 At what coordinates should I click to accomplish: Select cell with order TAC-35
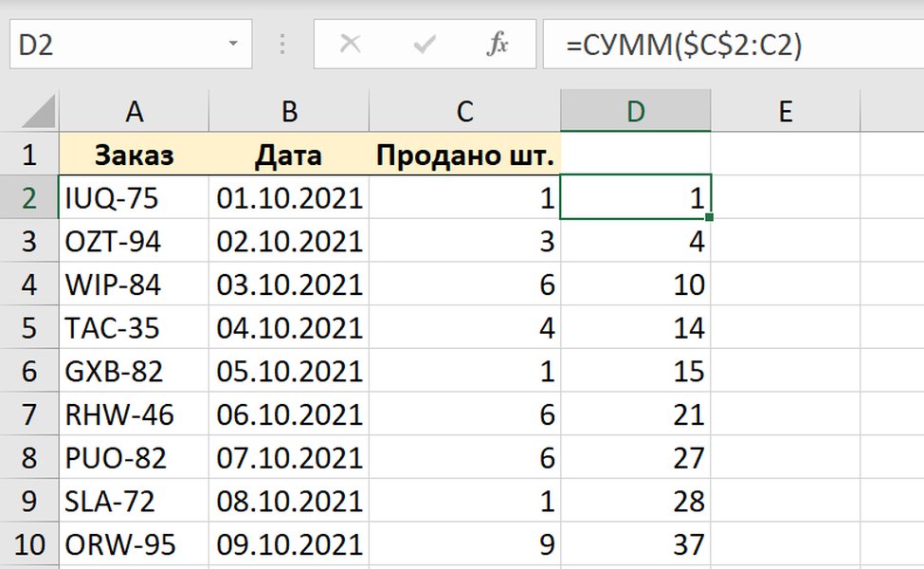(x=135, y=327)
